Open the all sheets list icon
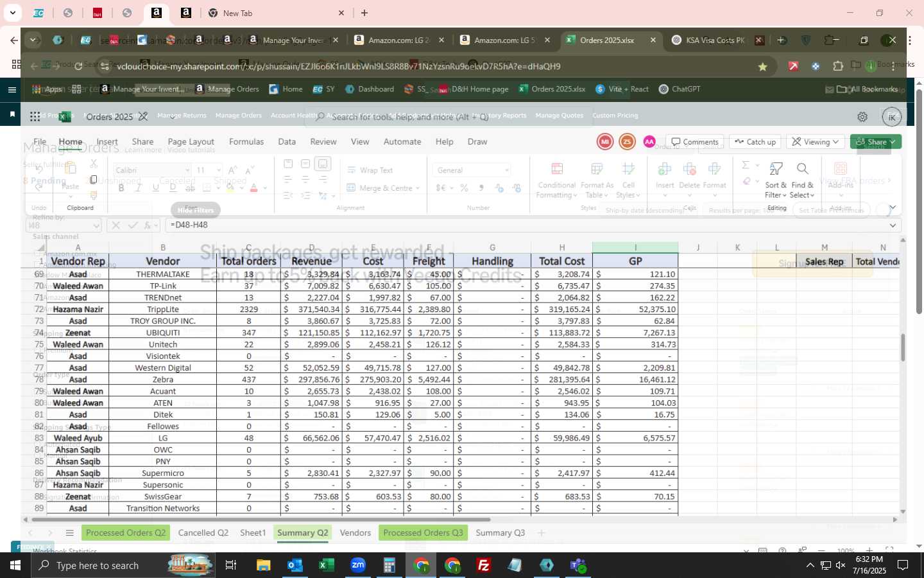924x578 pixels. 69,533
